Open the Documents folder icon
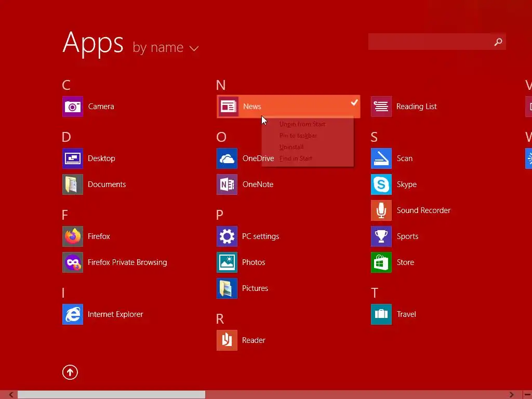The image size is (532, 399). [73, 184]
